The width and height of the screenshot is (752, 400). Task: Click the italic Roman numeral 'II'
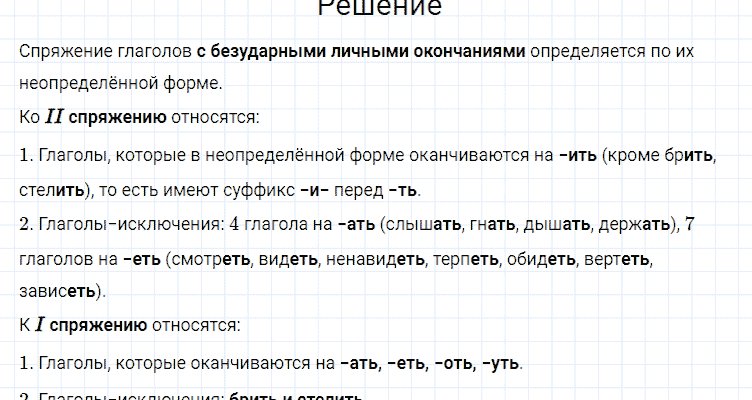[x=53, y=116]
